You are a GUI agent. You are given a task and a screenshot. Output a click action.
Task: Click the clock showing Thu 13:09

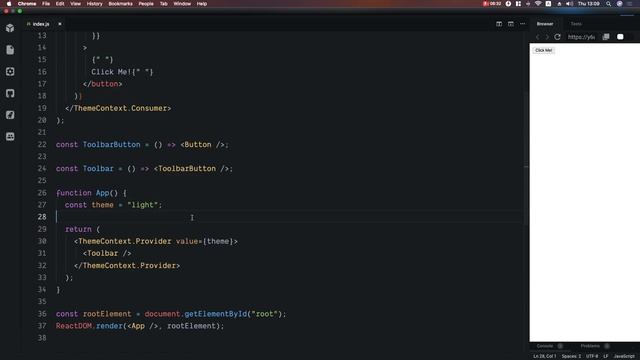coord(589,4)
